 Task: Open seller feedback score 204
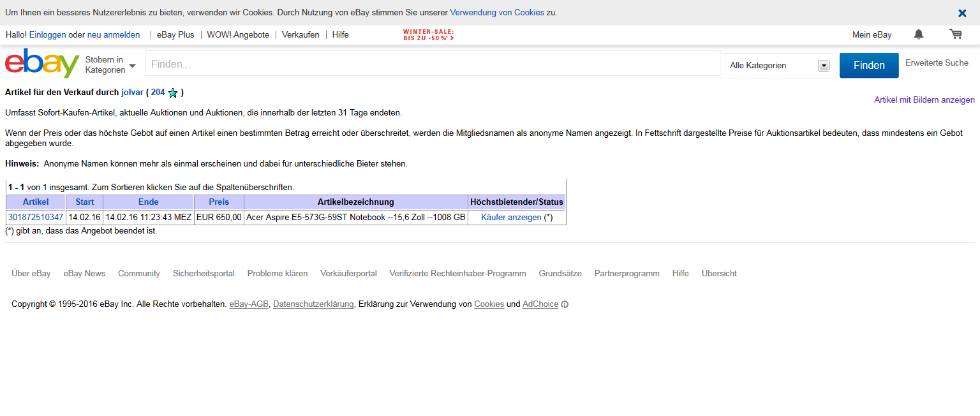click(x=158, y=93)
